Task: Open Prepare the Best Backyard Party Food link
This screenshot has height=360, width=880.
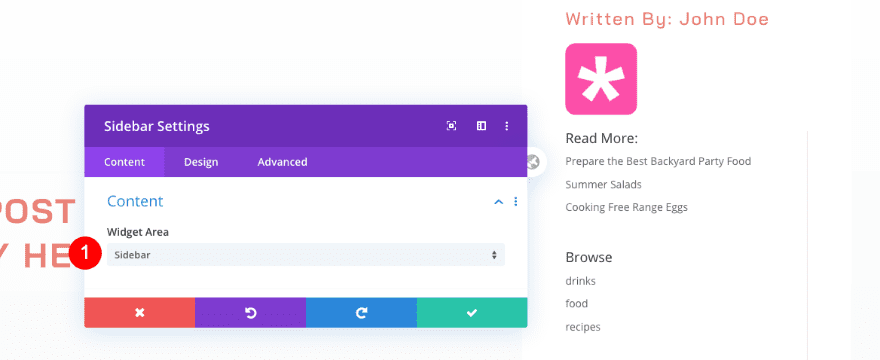Action: [658, 161]
